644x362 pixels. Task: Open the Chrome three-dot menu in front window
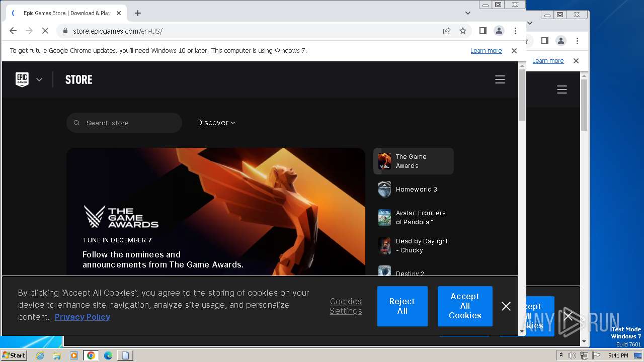point(515,31)
